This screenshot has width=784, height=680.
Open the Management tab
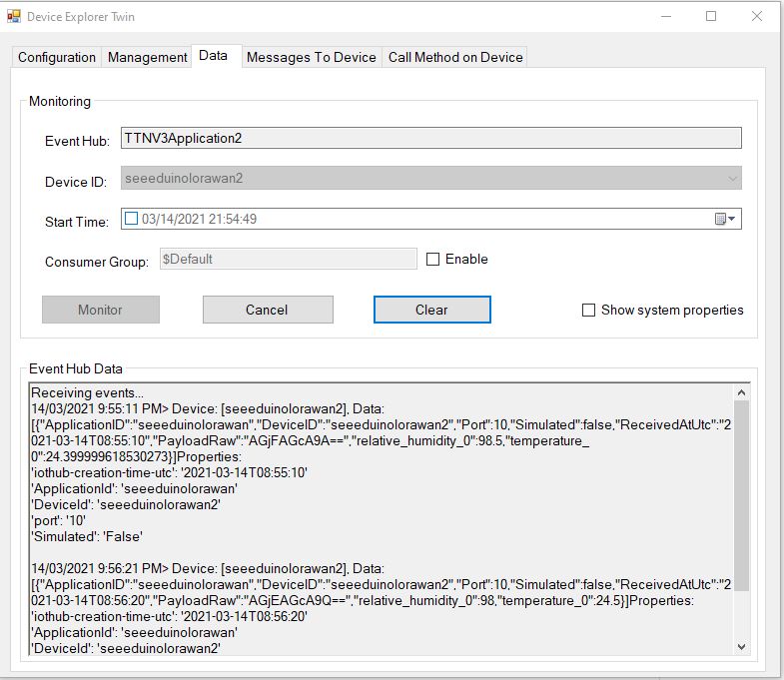147,57
